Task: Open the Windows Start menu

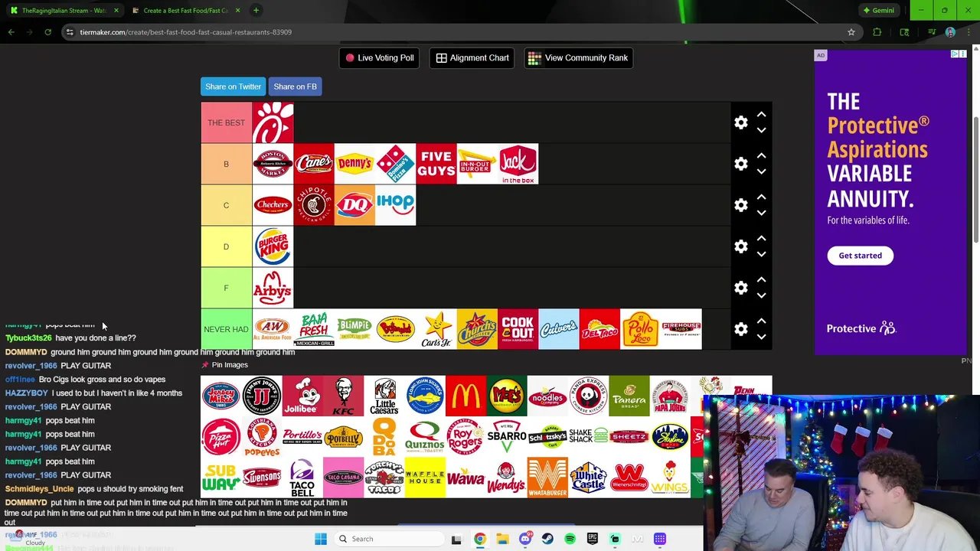Action: (x=321, y=539)
